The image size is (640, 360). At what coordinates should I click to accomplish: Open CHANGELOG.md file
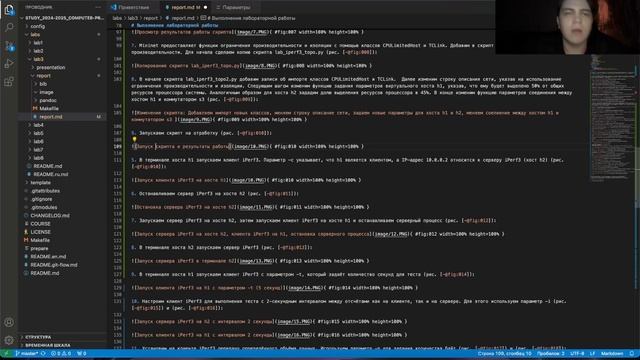(50, 216)
